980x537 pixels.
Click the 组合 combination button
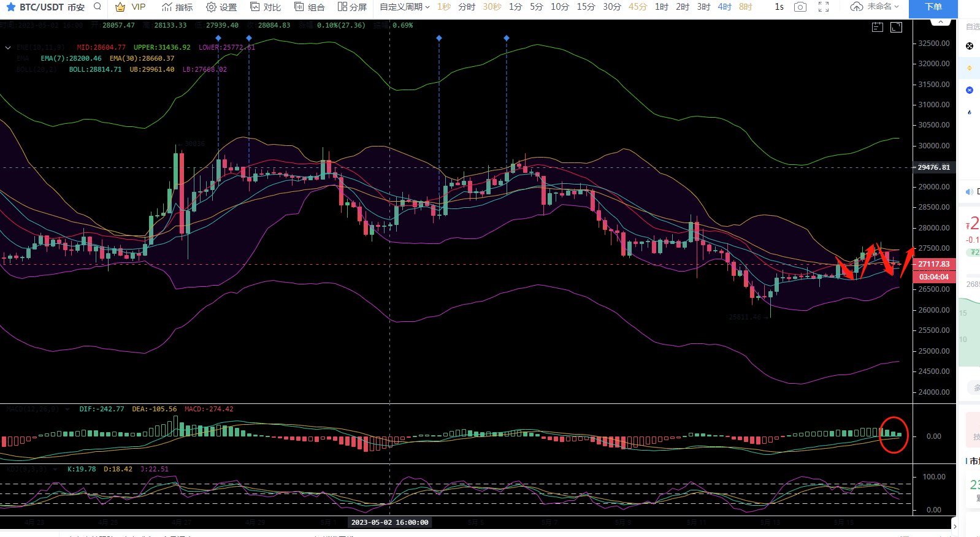[309, 7]
